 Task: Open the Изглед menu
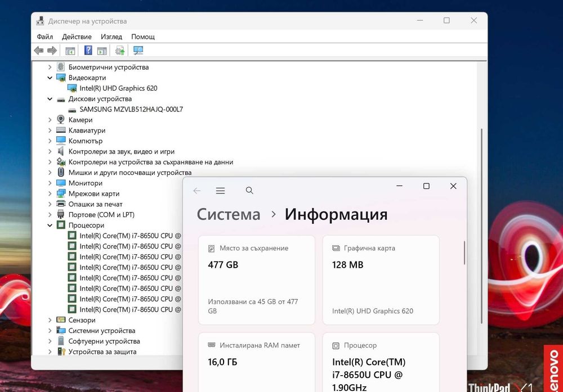pyautogui.click(x=111, y=37)
